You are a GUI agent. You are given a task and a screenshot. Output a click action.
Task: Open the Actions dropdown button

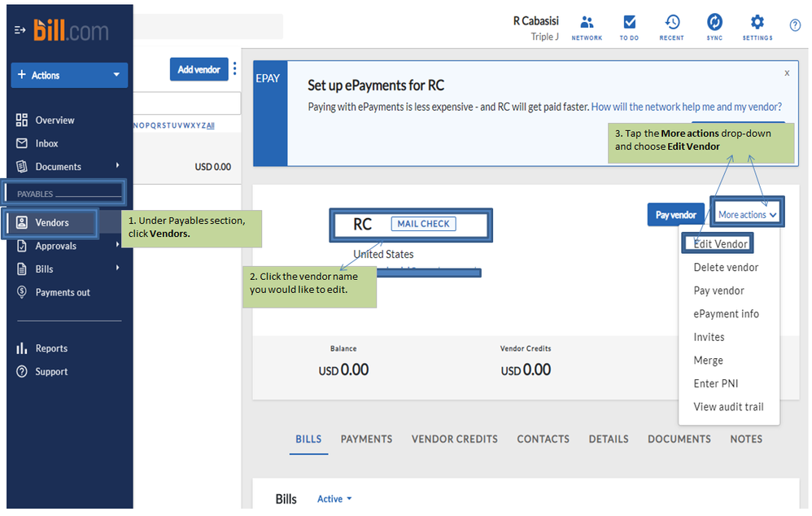[69, 75]
